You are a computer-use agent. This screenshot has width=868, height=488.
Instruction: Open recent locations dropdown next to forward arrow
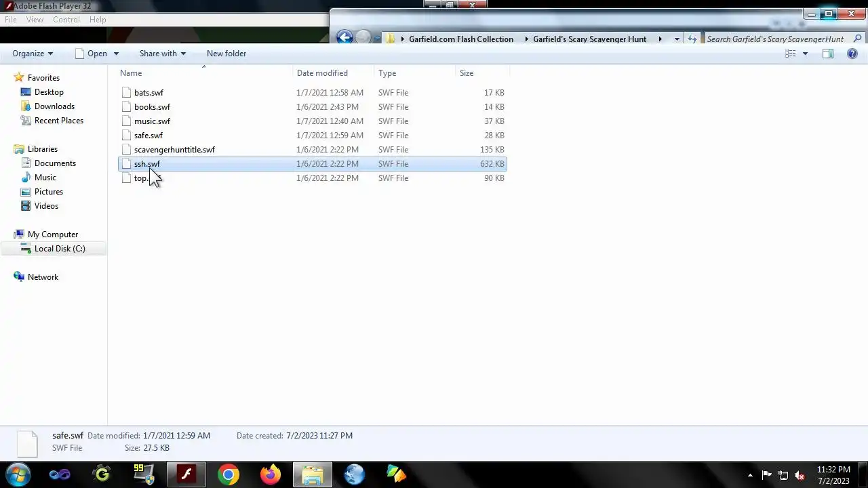[x=376, y=39]
